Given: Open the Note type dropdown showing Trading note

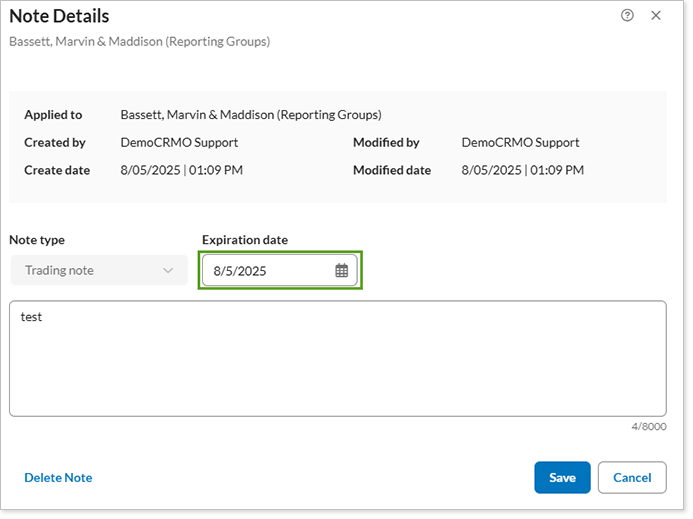Looking at the screenshot, I should click(98, 271).
